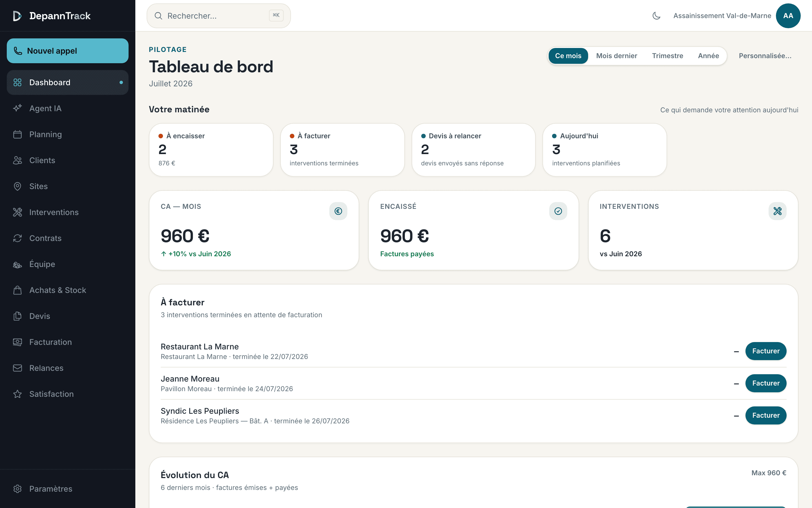812x508 pixels.
Task: Click Facturer for Restaurant La Marne
Action: [766, 351]
